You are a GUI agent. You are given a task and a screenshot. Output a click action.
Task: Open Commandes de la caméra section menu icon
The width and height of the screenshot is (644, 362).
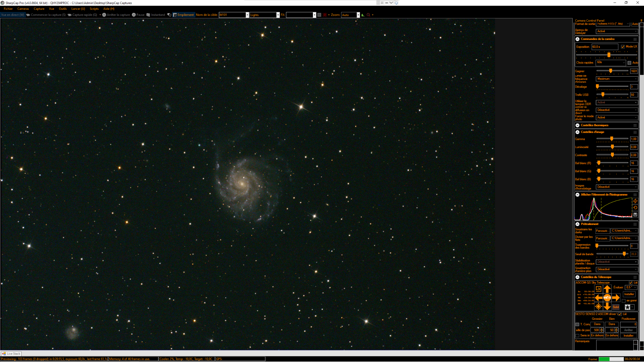click(635, 39)
